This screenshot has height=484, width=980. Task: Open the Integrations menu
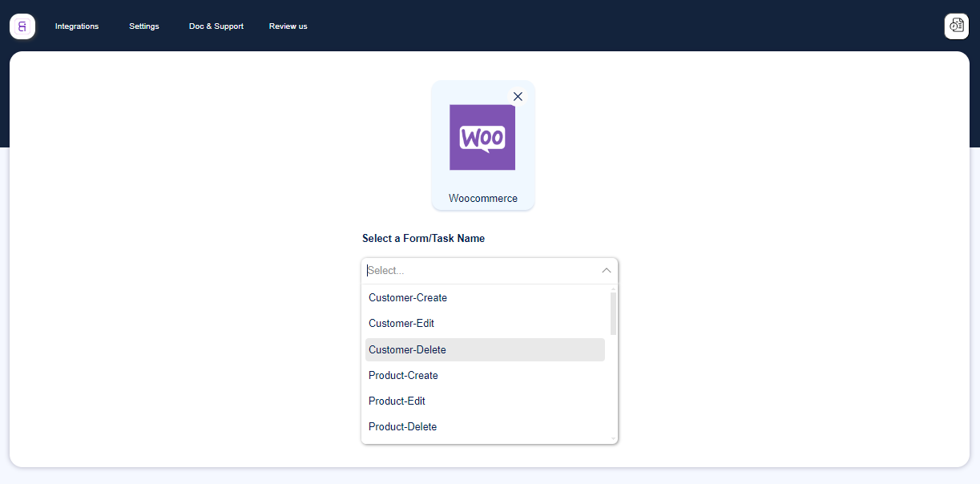coord(76,26)
